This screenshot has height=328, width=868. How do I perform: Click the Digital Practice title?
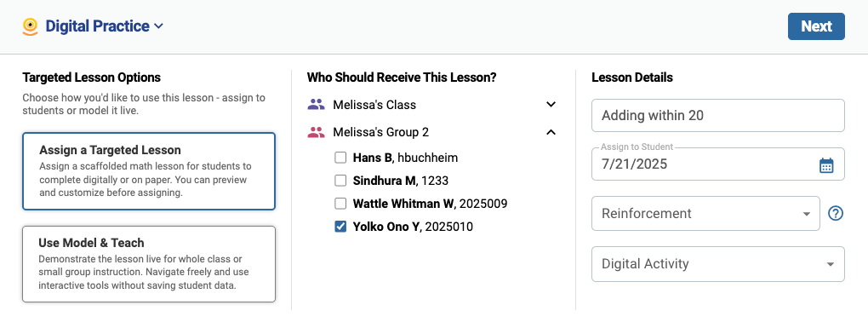tap(97, 26)
